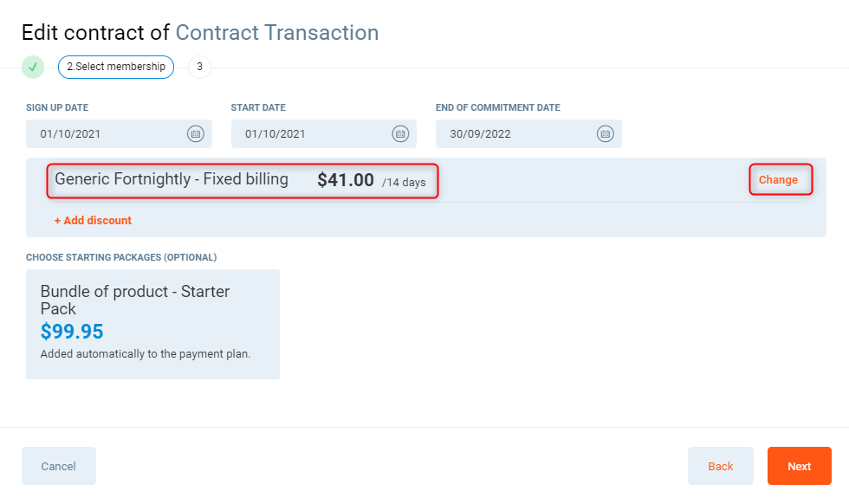This screenshot has width=849, height=504.
Task: Open the End of Commitment calendar icon
Action: point(605,133)
